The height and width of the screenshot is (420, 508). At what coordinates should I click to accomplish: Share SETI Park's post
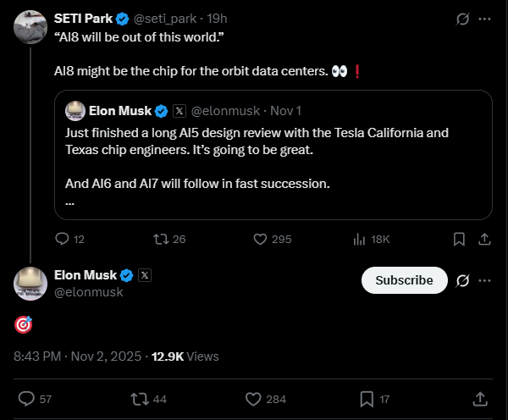pyautogui.click(x=484, y=240)
